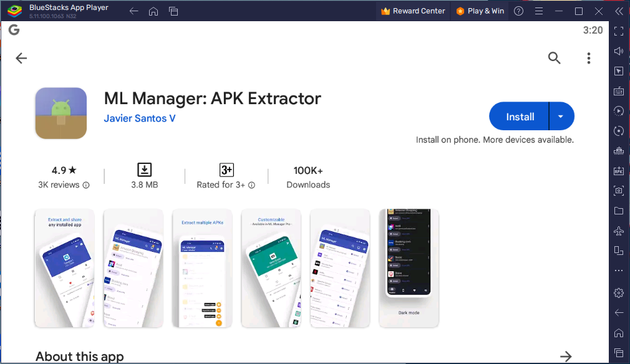Open BlueStacks settings gear
630x364 pixels.
[619, 293]
